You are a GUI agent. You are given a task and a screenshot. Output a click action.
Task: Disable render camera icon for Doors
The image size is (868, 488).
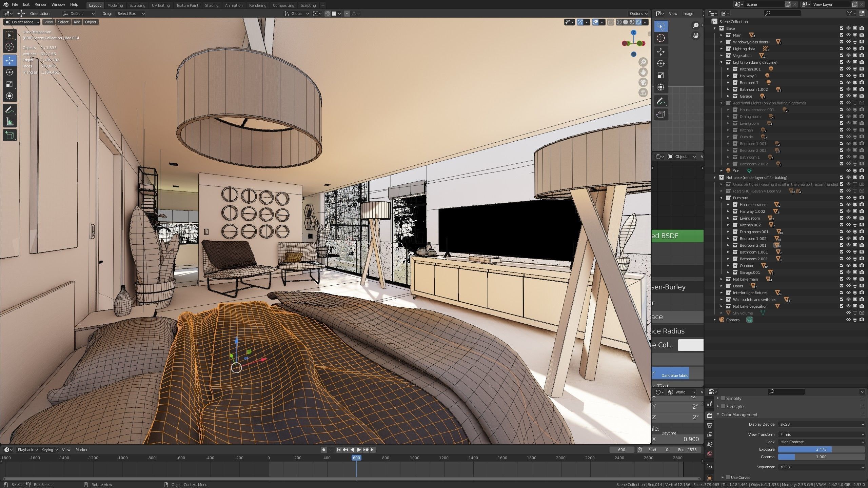click(862, 286)
